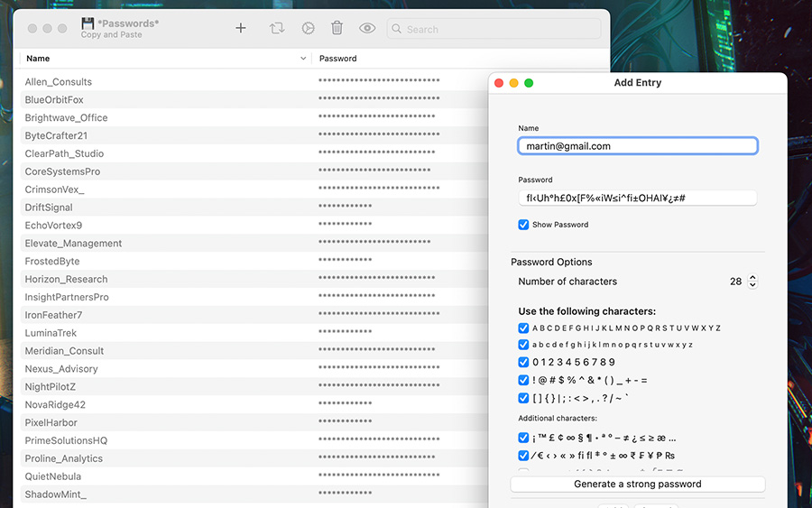Click the magnifier icon in the search field
Viewport: 812px width, 508px height.
pyautogui.click(x=397, y=29)
